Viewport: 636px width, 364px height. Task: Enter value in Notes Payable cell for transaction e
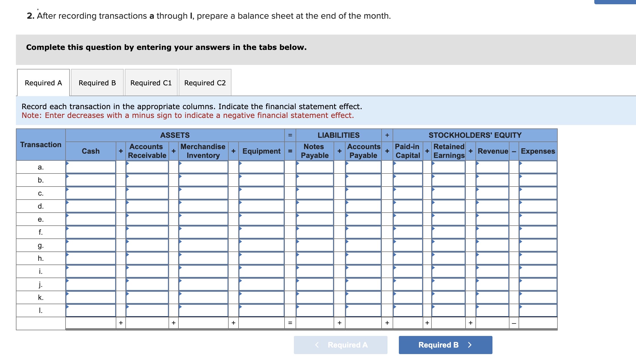[315, 219]
